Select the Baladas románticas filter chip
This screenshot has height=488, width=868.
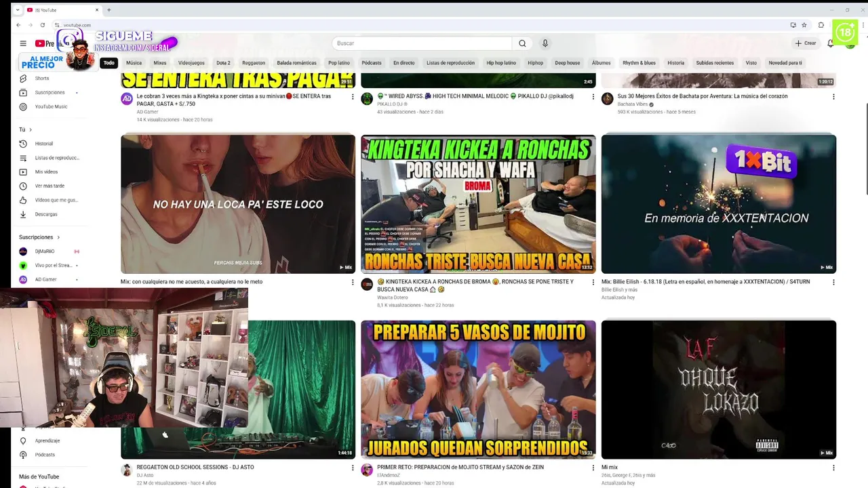click(296, 63)
